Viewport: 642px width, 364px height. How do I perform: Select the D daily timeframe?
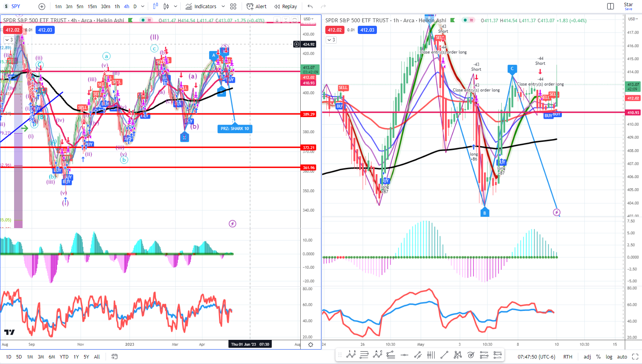[x=135, y=6]
